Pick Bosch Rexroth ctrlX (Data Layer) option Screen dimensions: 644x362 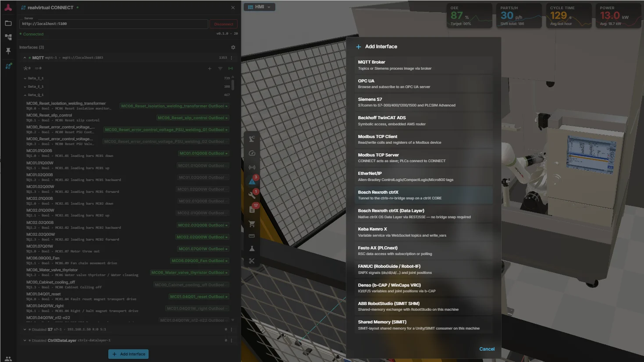pyautogui.click(x=423, y=213)
